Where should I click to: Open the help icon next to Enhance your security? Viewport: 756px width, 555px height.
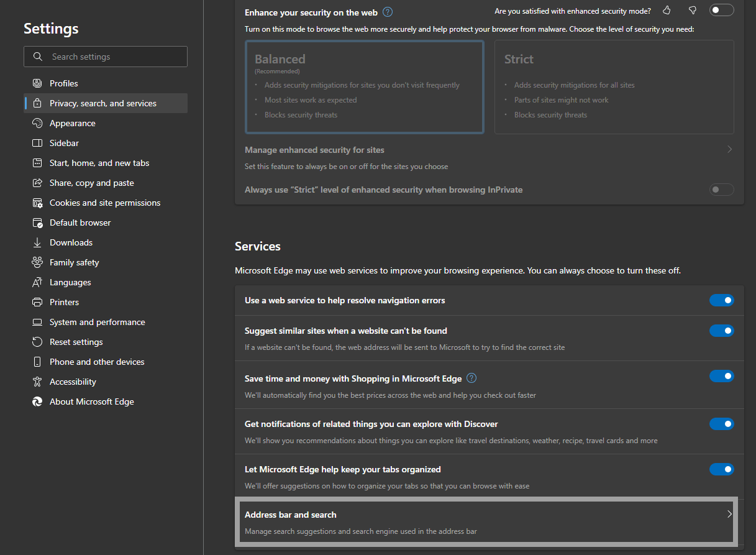387,11
